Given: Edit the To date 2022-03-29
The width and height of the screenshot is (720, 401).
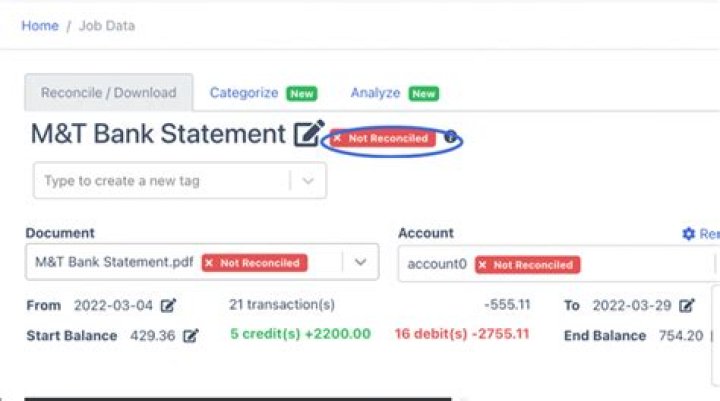Looking at the screenshot, I should click(687, 305).
